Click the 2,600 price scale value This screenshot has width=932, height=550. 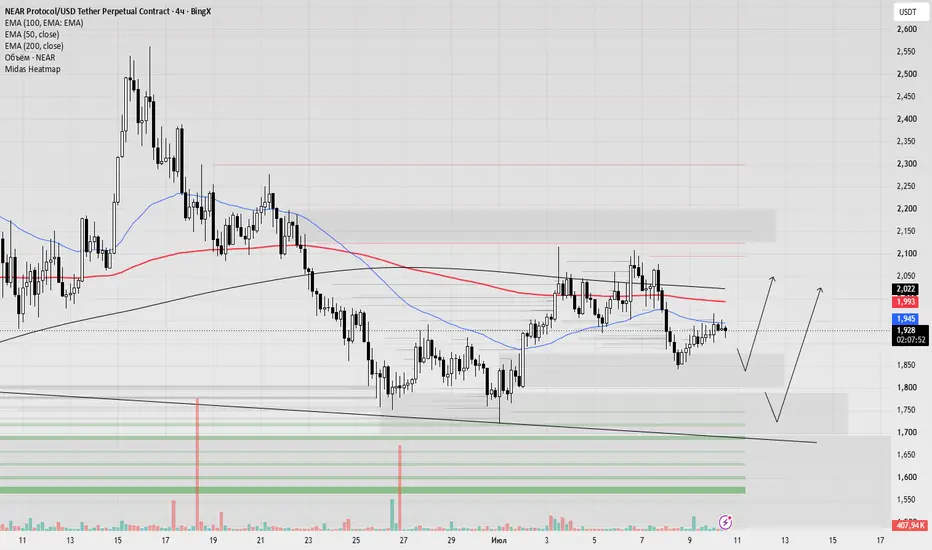click(x=906, y=29)
